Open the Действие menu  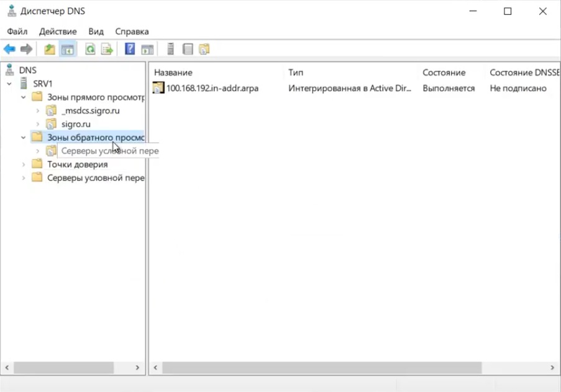(x=58, y=31)
